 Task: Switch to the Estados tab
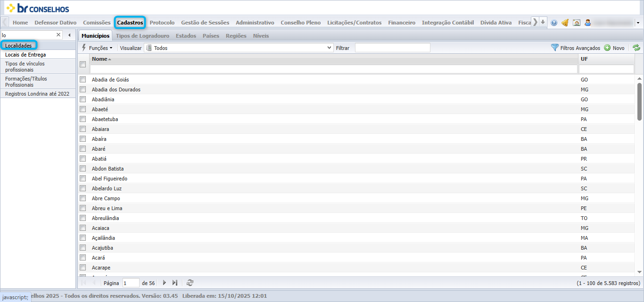coord(186,36)
